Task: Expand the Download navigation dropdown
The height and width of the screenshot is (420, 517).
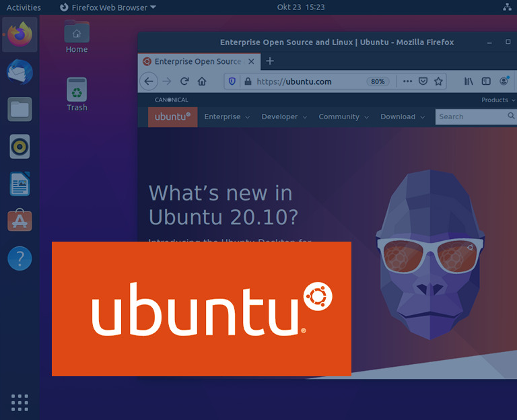Action: 403,116
